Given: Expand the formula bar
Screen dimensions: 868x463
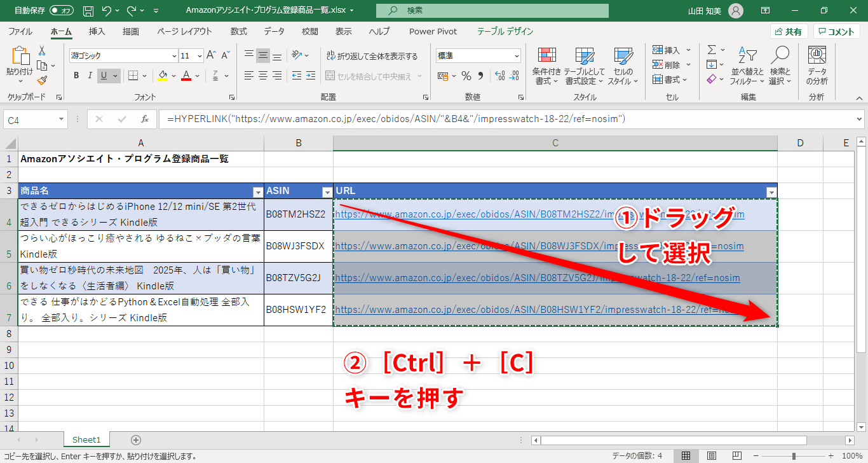Looking at the screenshot, I should (860, 119).
